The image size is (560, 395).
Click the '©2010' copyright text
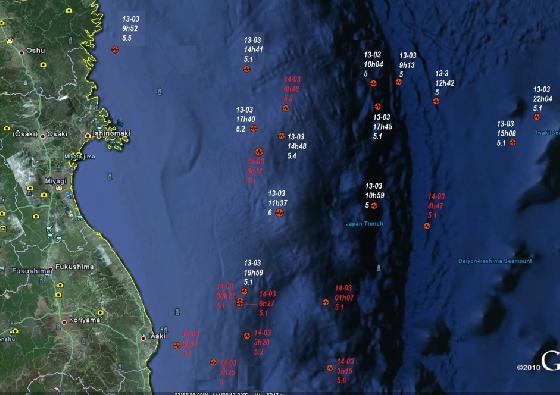(x=529, y=367)
